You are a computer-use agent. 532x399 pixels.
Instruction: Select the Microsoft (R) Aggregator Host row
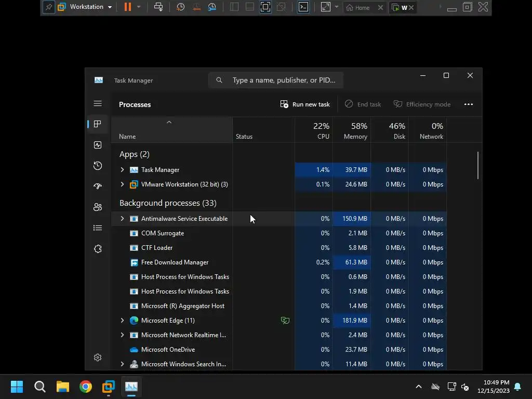[279, 305]
